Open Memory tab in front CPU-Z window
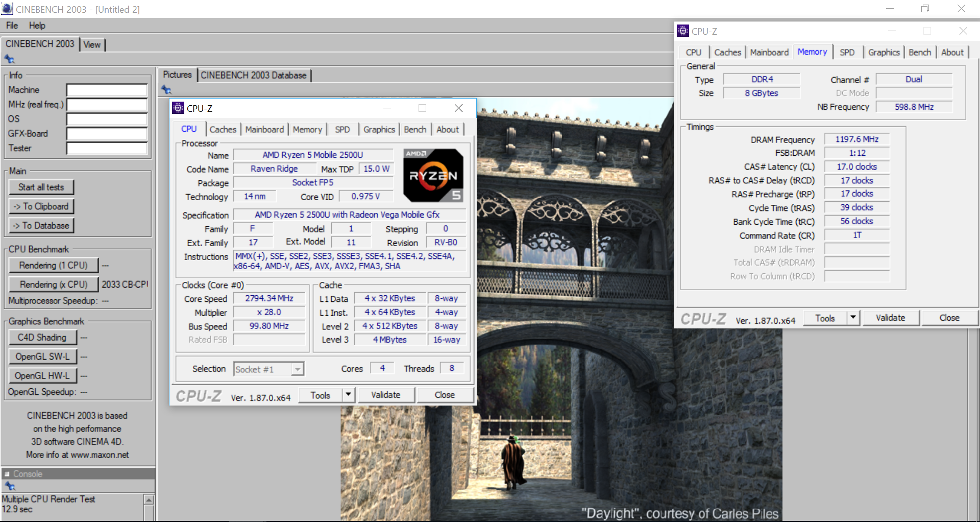This screenshot has width=980, height=522. pos(307,129)
